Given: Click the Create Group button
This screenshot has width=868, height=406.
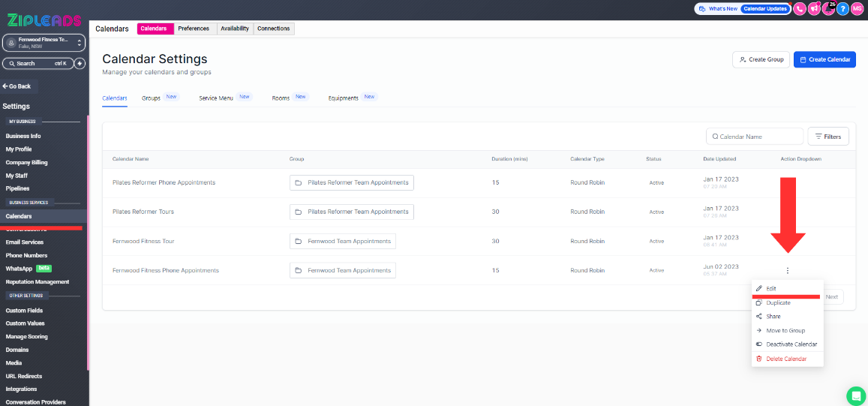Looking at the screenshot, I should pyautogui.click(x=761, y=59).
